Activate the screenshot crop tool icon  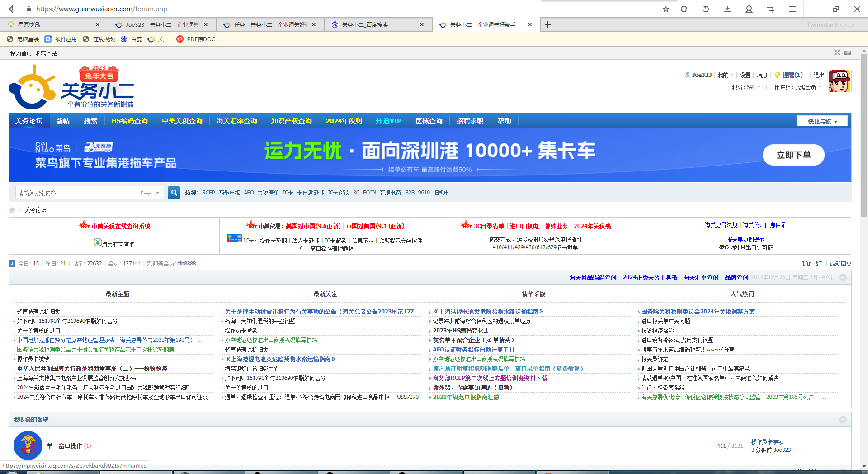coord(771,9)
